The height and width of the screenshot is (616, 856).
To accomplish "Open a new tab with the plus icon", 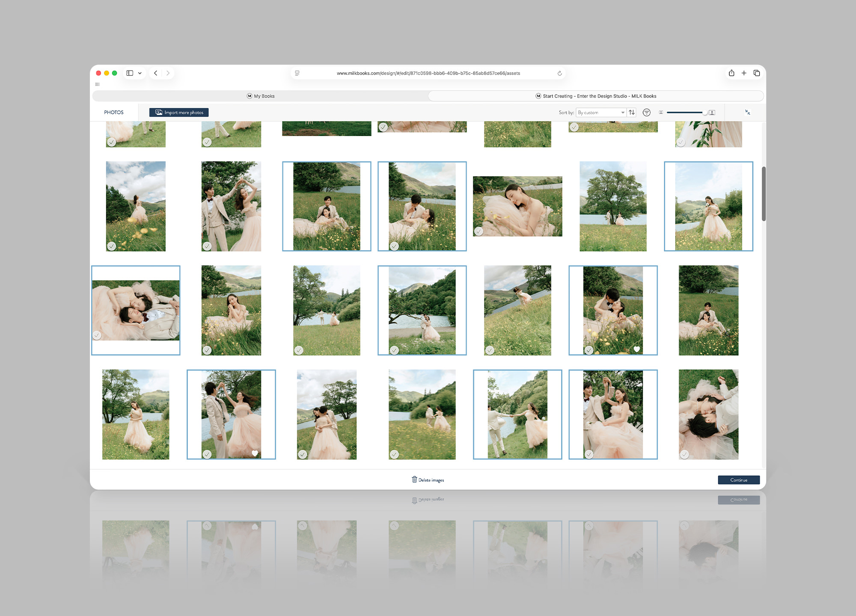I will [744, 73].
